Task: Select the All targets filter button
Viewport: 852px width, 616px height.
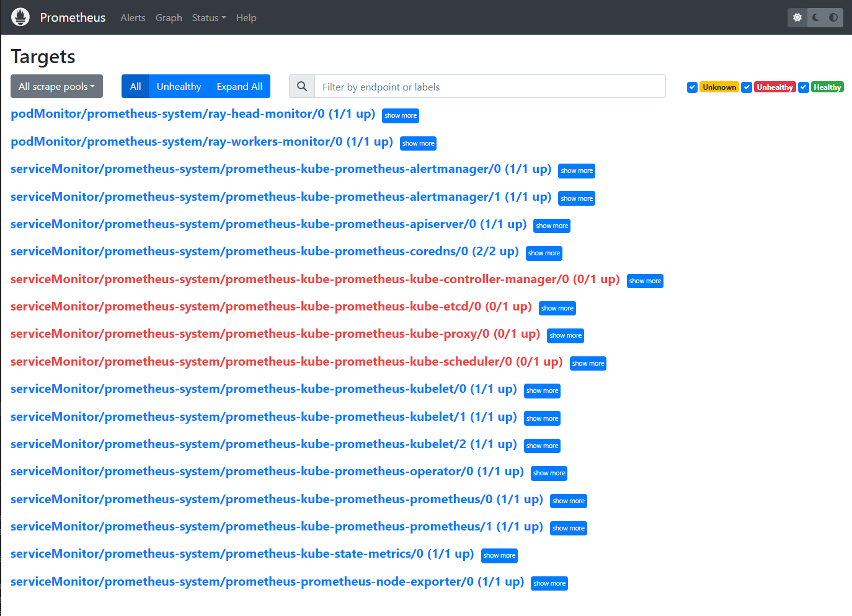Action: coord(135,86)
